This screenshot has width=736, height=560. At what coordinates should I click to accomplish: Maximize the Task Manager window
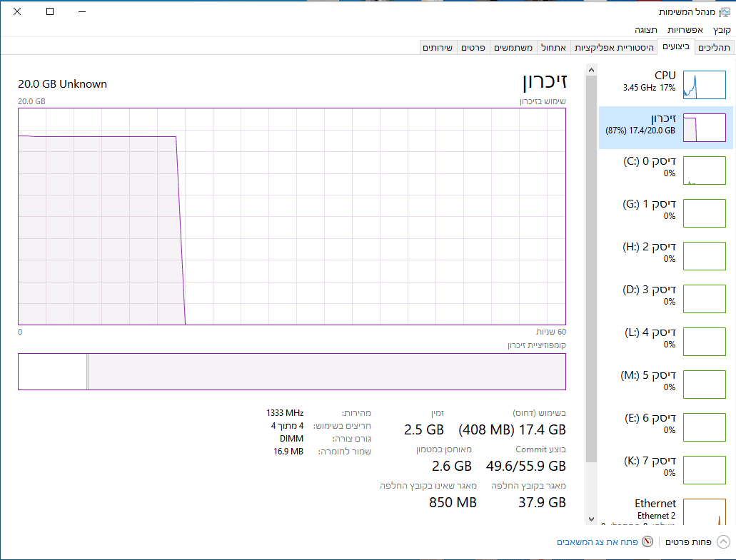[x=50, y=11]
